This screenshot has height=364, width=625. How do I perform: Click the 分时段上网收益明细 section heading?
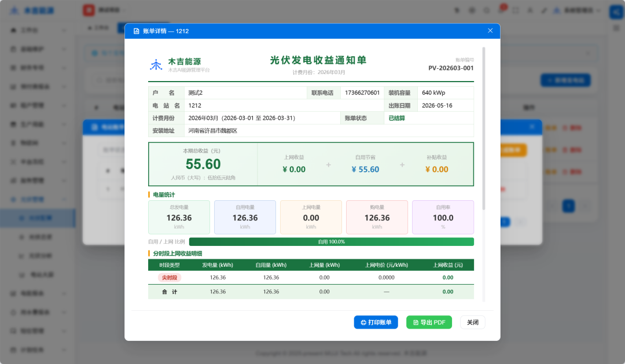(x=178, y=253)
